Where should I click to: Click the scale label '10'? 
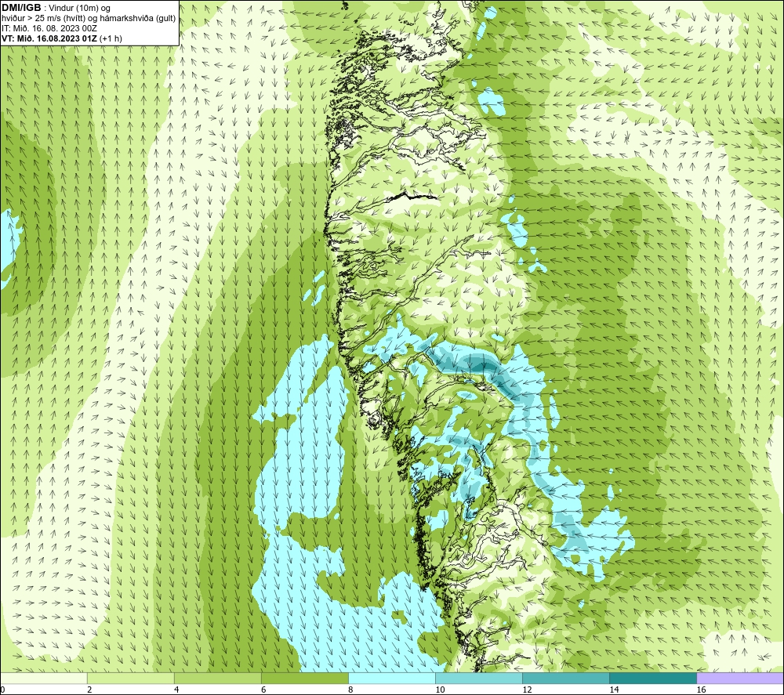(x=440, y=690)
